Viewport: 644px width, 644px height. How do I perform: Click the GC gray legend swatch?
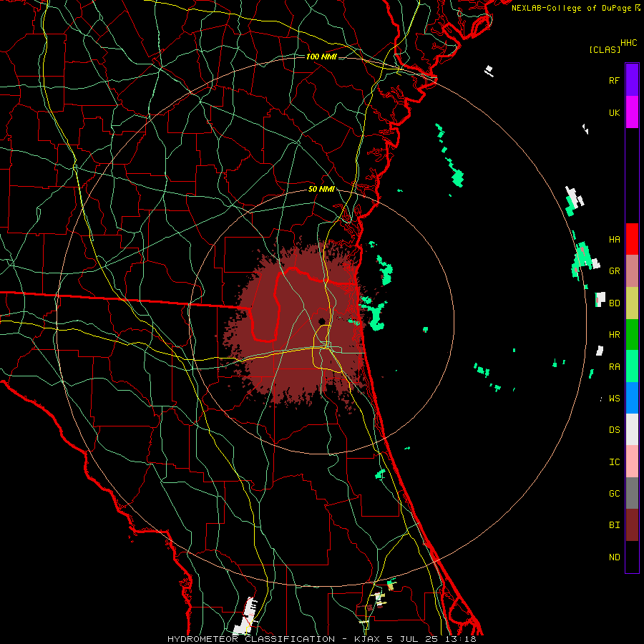pos(632,493)
